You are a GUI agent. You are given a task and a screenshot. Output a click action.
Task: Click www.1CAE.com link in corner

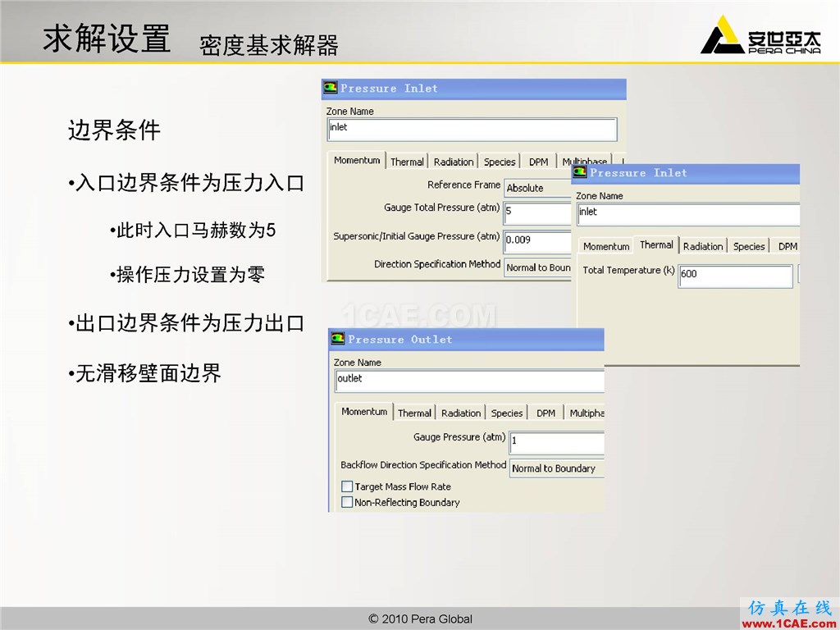tap(789, 623)
